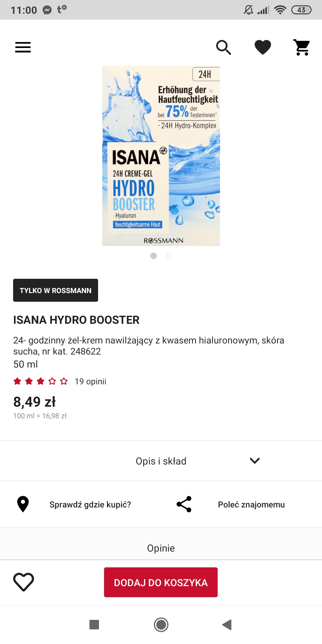Viewport: 322px width, 644px height.
Task: Select the second image carousel dot
Action: [168, 256]
